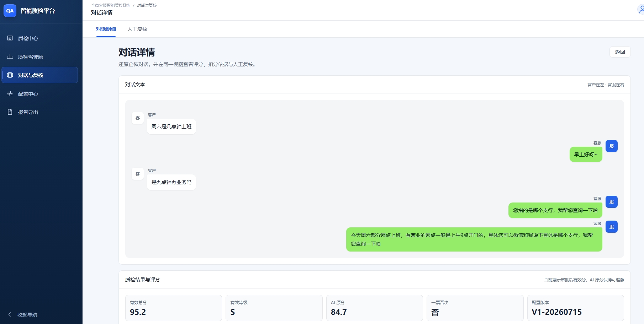The width and height of the screenshot is (644, 324).
Task: Collapse the sidebar with 收起导航 chevron
Action: [x=10, y=314]
